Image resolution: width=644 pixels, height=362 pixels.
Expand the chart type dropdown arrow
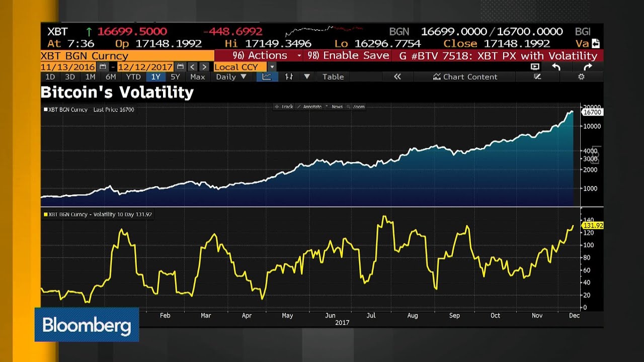[x=306, y=77]
